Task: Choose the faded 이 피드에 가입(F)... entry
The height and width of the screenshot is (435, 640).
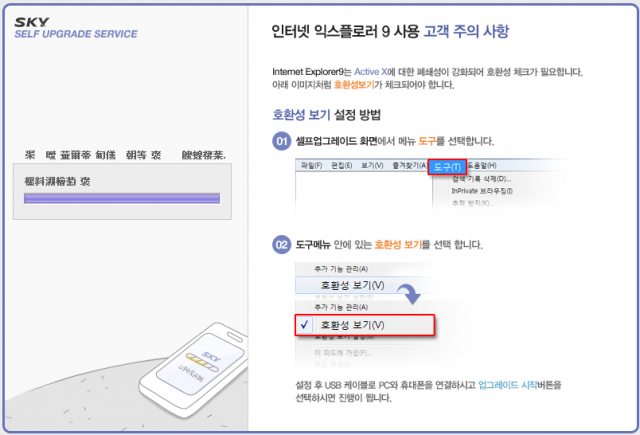Action: [x=343, y=353]
